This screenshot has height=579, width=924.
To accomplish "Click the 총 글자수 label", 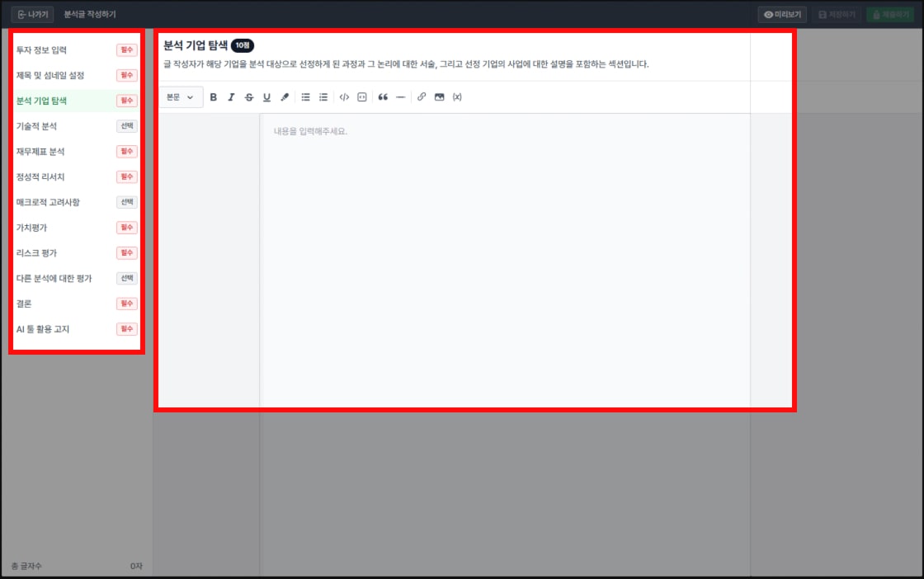I will tap(26, 566).
